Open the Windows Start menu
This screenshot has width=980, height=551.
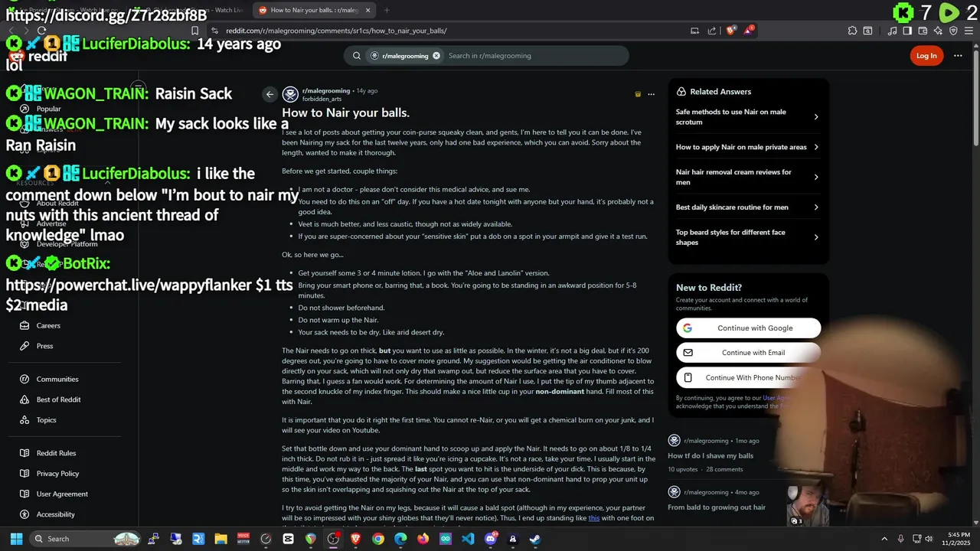pos(16,539)
